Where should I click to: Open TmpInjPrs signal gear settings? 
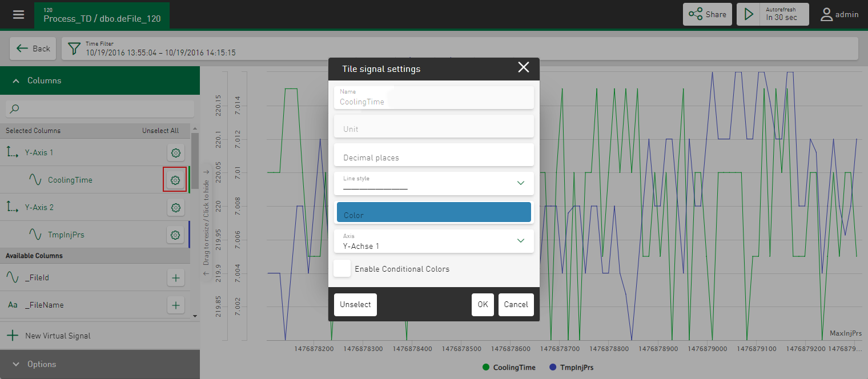(175, 235)
